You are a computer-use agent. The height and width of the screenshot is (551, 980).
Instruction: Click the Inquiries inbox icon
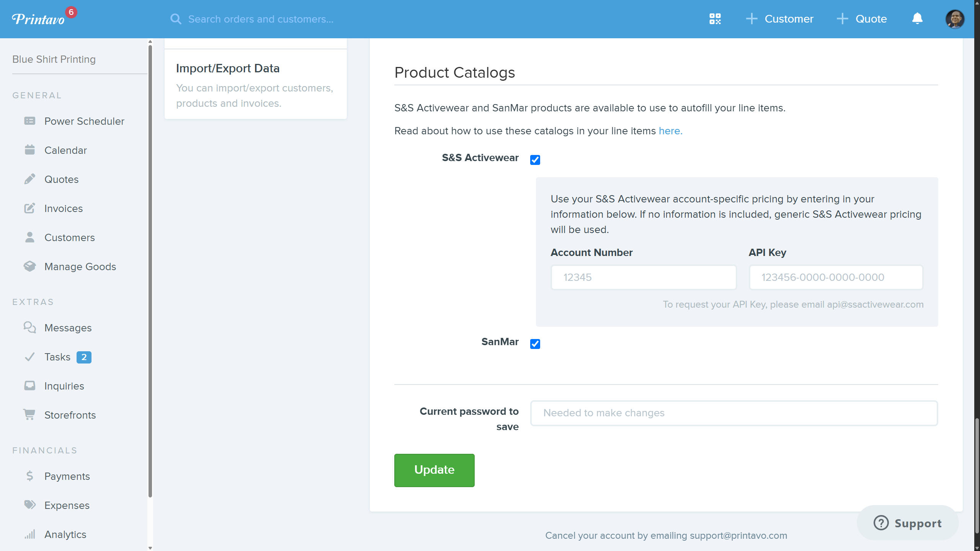(29, 386)
